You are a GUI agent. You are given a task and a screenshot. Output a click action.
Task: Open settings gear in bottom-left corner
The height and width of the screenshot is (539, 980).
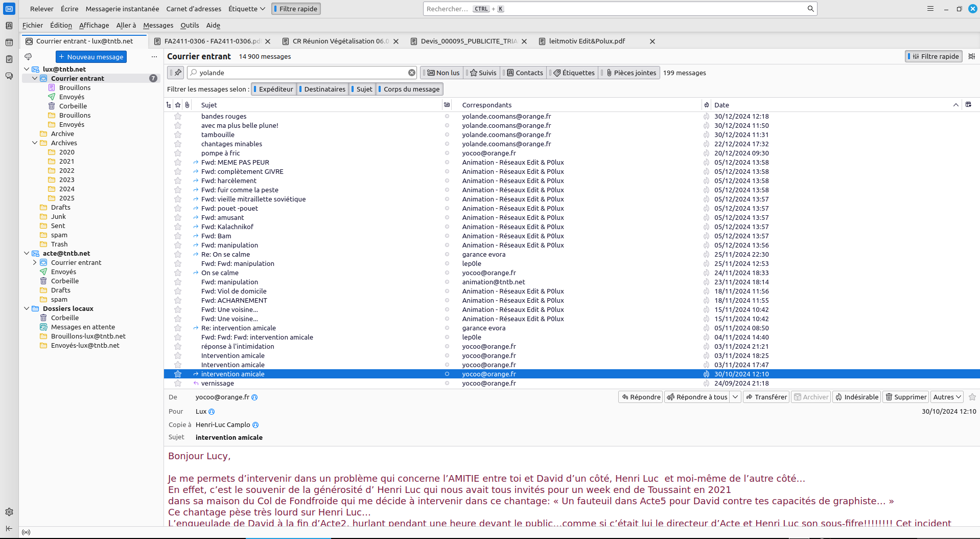tap(9, 512)
